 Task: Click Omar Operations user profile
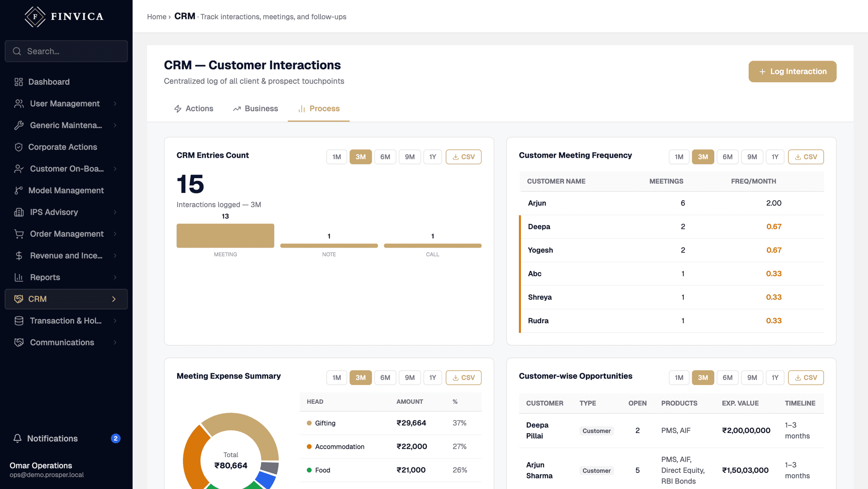pyautogui.click(x=47, y=470)
